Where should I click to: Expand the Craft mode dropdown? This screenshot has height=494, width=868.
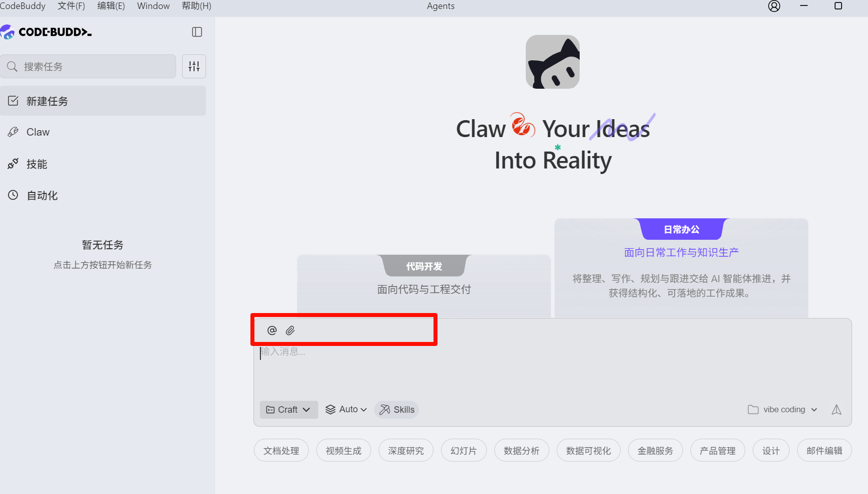tap(289, 410)
